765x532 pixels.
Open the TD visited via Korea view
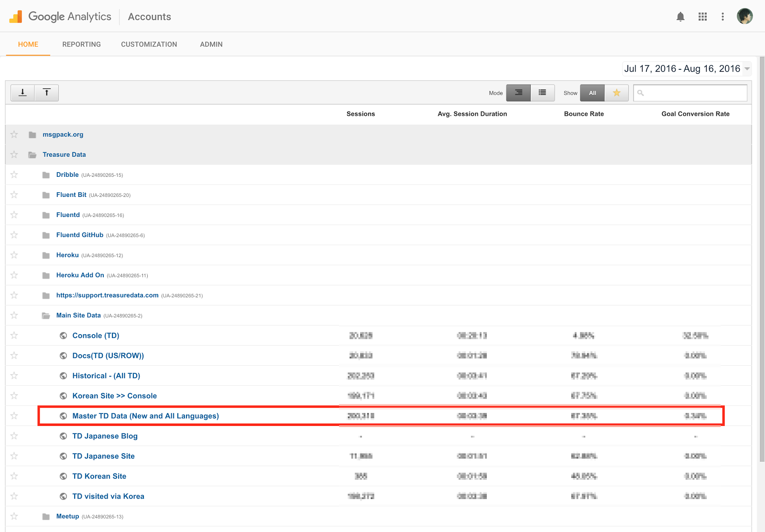[108, 496]
